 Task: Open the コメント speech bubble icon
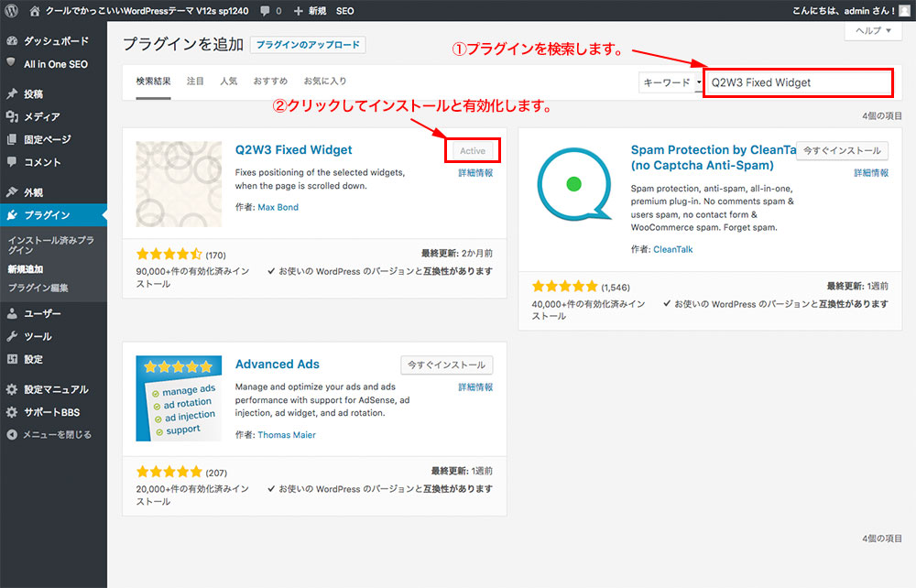coord(12,162)
